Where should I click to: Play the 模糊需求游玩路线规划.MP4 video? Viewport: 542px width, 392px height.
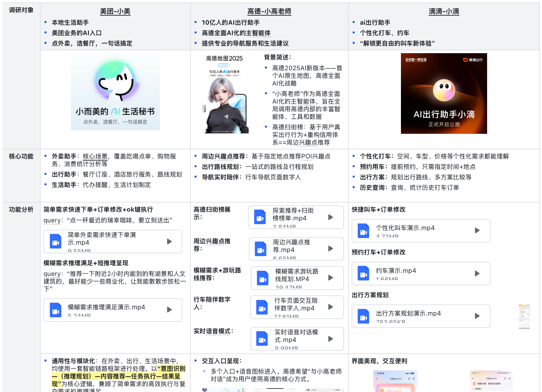pyautogui.click(x=331, y=278)
